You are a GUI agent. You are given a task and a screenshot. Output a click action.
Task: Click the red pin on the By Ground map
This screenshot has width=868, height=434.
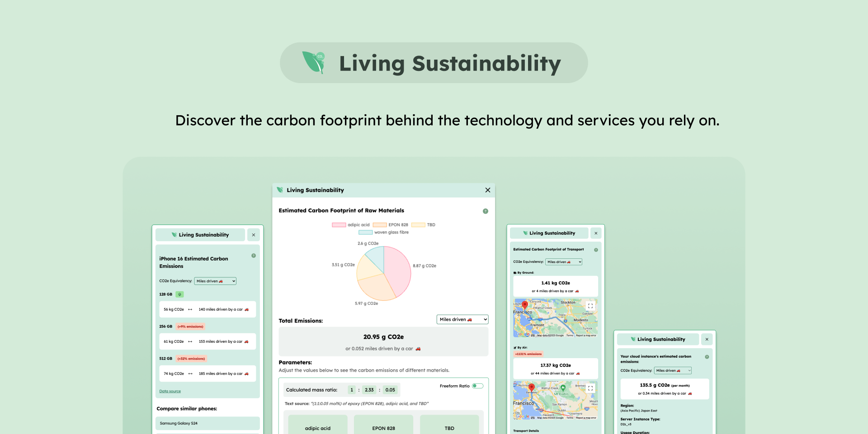(525, 305)
